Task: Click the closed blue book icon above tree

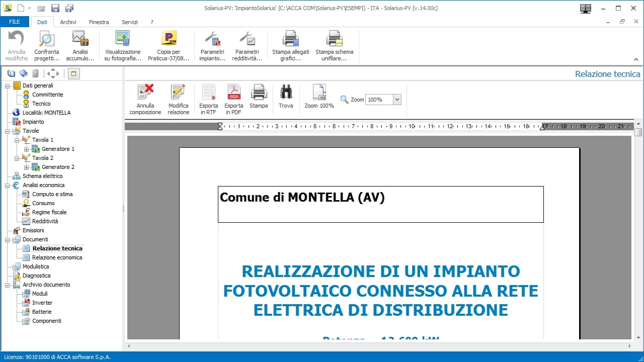Action: click(24, 74)
